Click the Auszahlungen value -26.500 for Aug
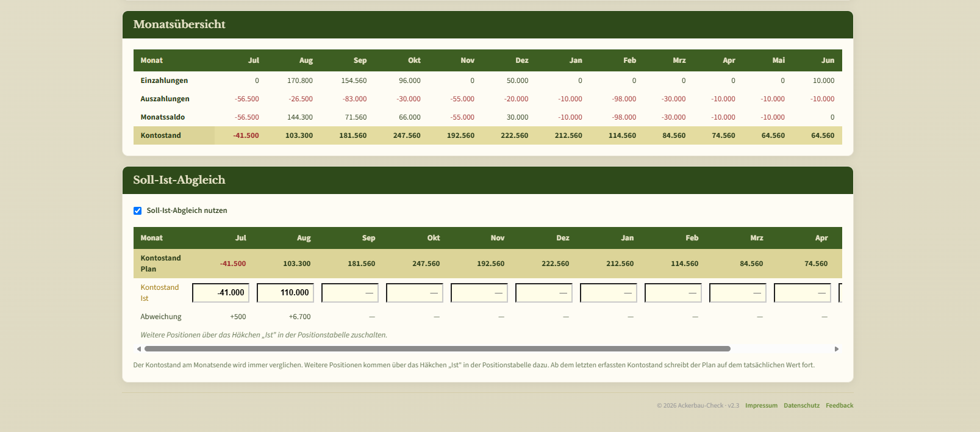Image resolution: width=980 pixels, height=432 pixels. pos(301,99)
